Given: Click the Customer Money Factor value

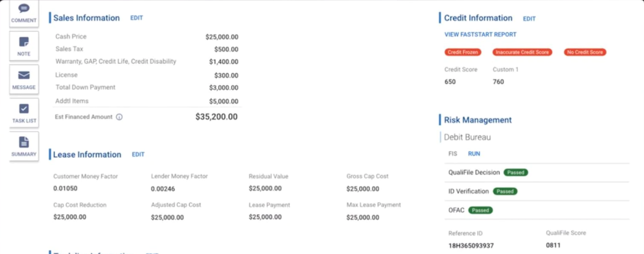Looking at the screenshot, I should click(x=65, y=189).
